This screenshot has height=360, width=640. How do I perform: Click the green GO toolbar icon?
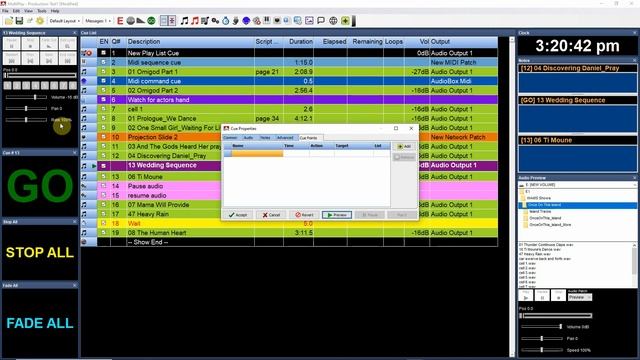(151, 20)
